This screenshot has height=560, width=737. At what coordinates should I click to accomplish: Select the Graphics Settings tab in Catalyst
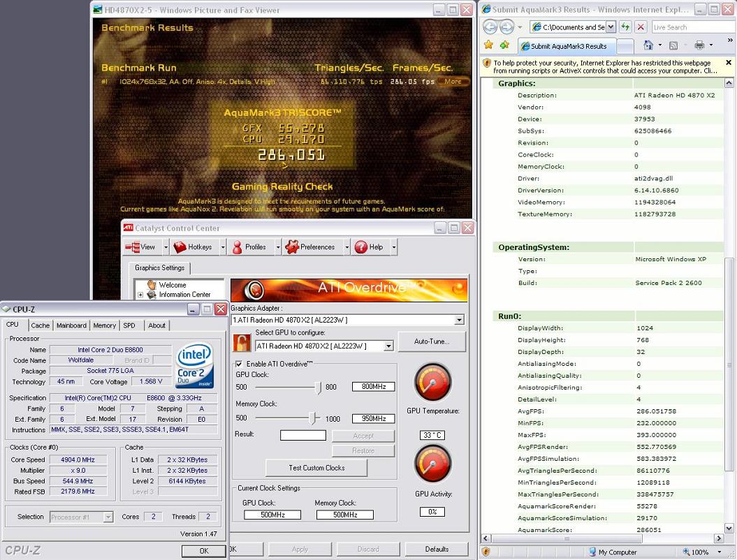[160, 268]
